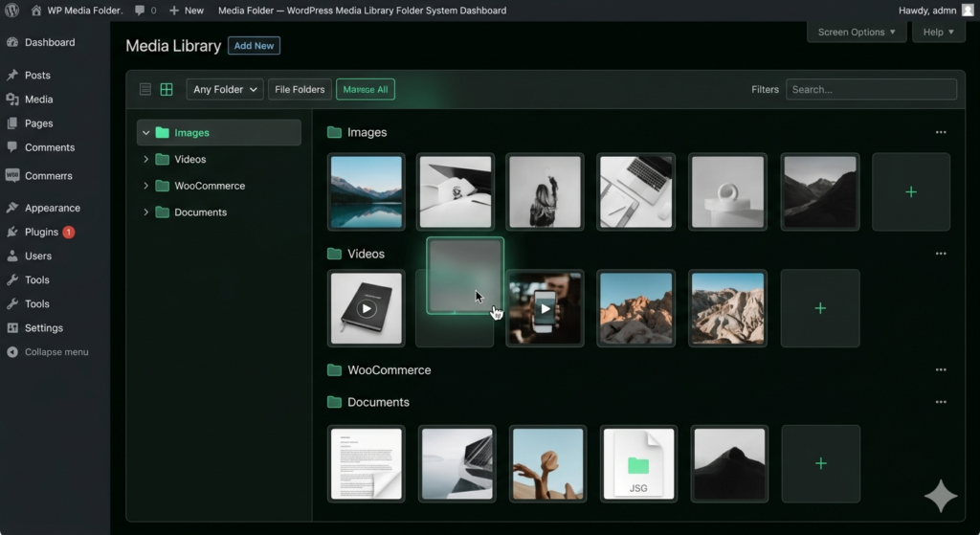Switch to list view mode
Viewport: 980px width, 535px height.
coord(145,89)
